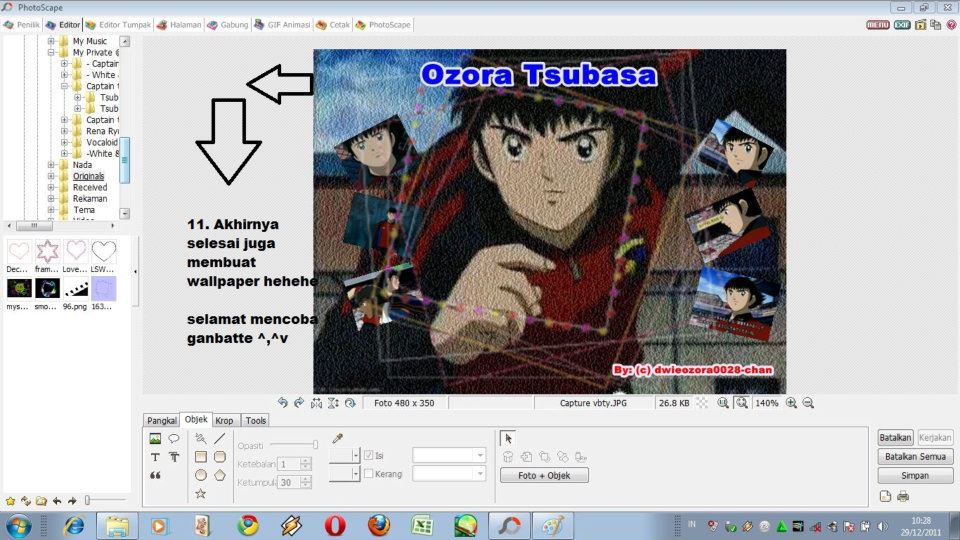Select the freehand scribble draw tool
Screen dimensions: 960x540
(200, 438)
